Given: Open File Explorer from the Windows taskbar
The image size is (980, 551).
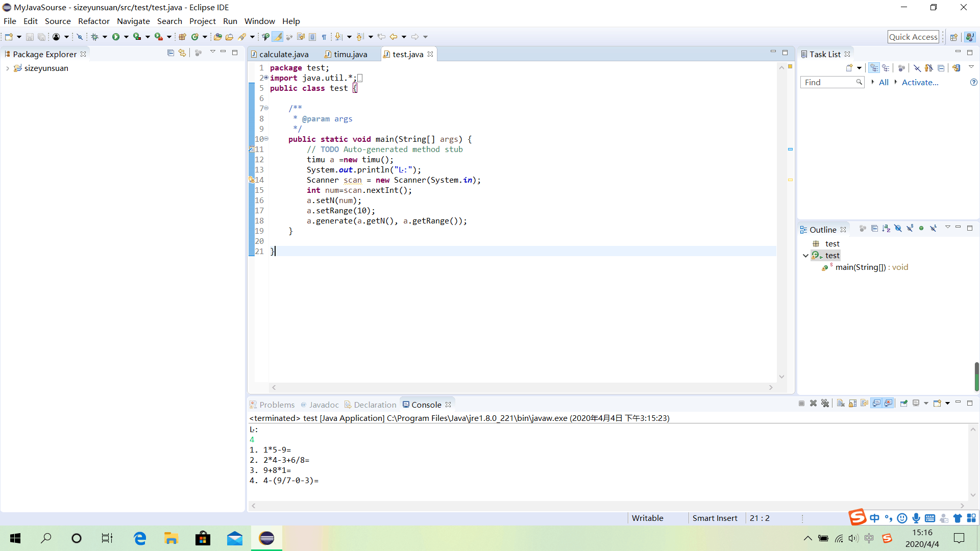Looking at the screenshot, I should 171,538.
